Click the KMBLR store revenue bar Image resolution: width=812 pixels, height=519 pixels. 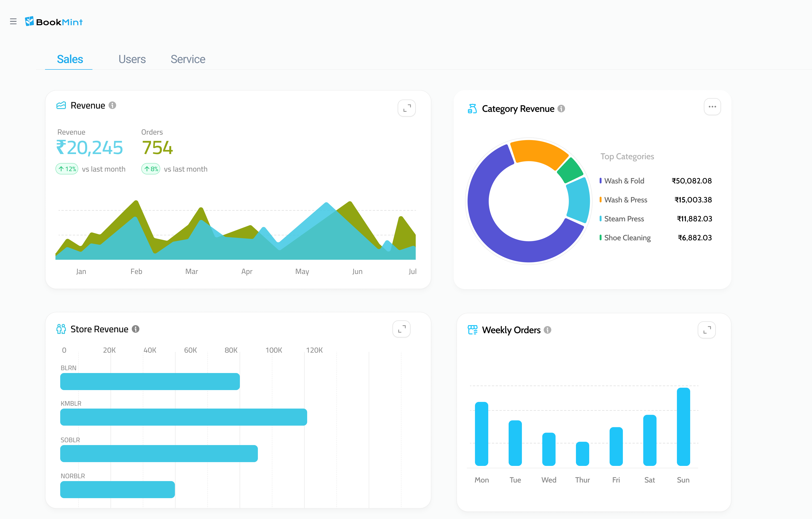tap(184, 417)
